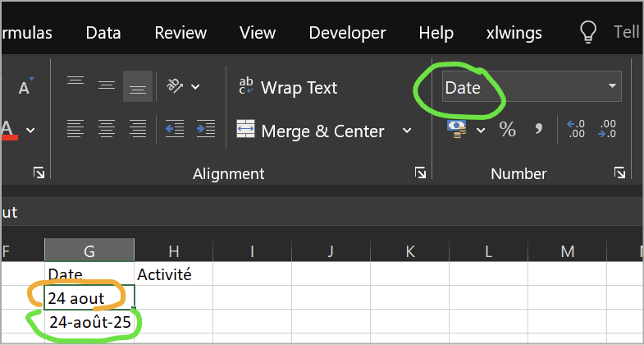Select the 'Activité' header cell
This screenshot has height=345, width=644.
tap(173, 274)
